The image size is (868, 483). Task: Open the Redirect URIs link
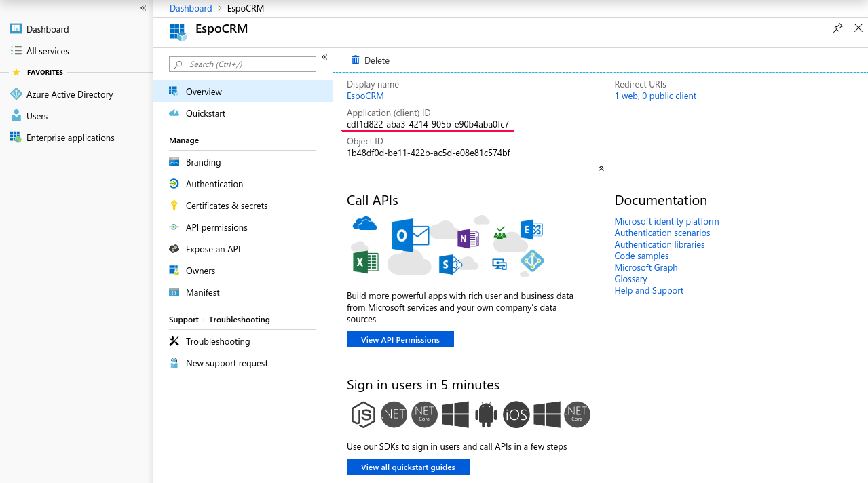655,96
